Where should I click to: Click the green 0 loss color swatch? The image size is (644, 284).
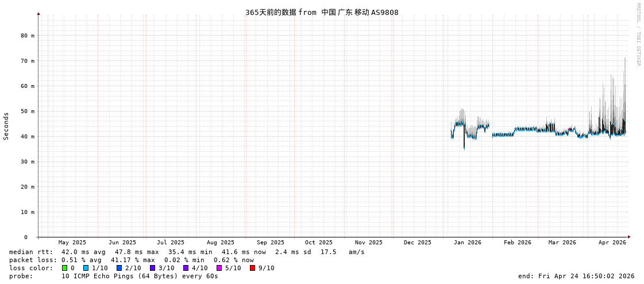64,268
